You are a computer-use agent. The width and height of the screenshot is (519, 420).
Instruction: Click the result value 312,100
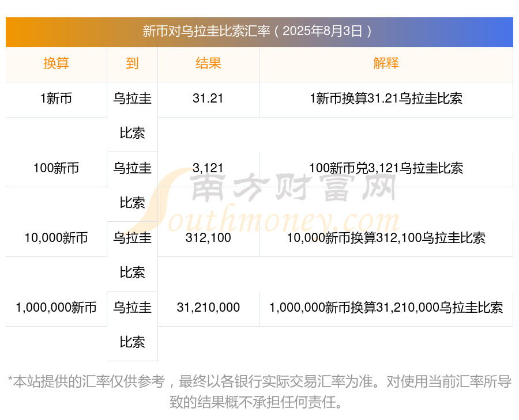click(208, 238)
